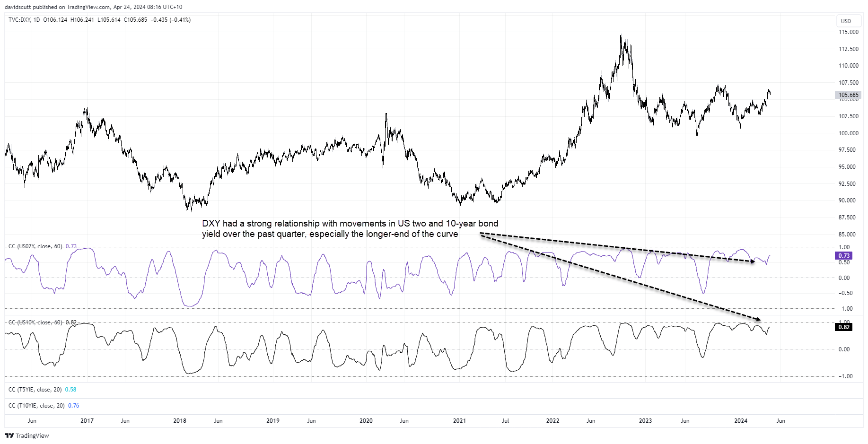Click the 2023 label on the time axis
868x444 pixels.
[x=645, y=421]
